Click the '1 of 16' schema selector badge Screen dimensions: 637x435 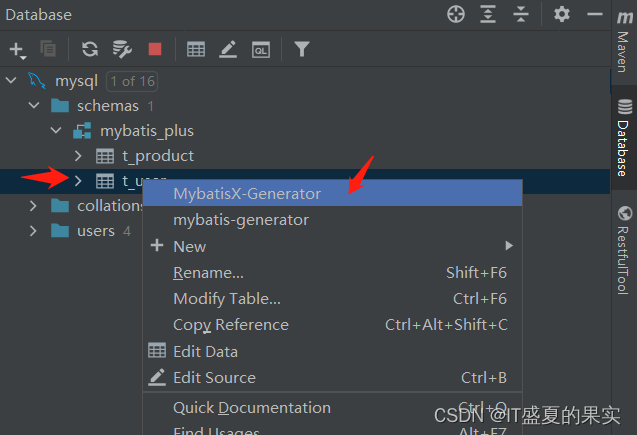click(x=132, y=81)
